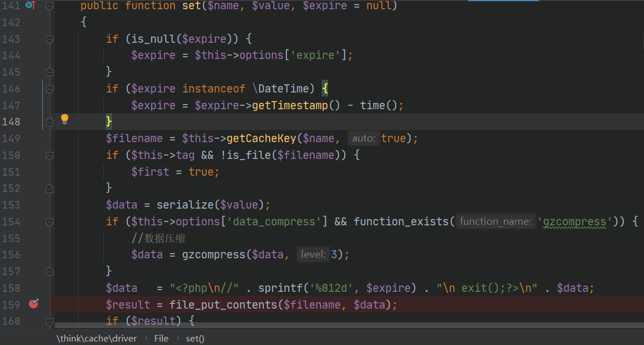
Task: Click line number 158 in the gutter
Action: click(x=11, y=288)
